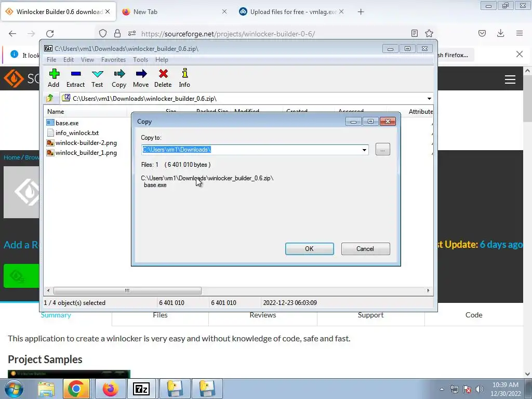532x399 pixels.
Task: Click the Extract toolbar icon in 7-Zip
Action: pos(75,78)
